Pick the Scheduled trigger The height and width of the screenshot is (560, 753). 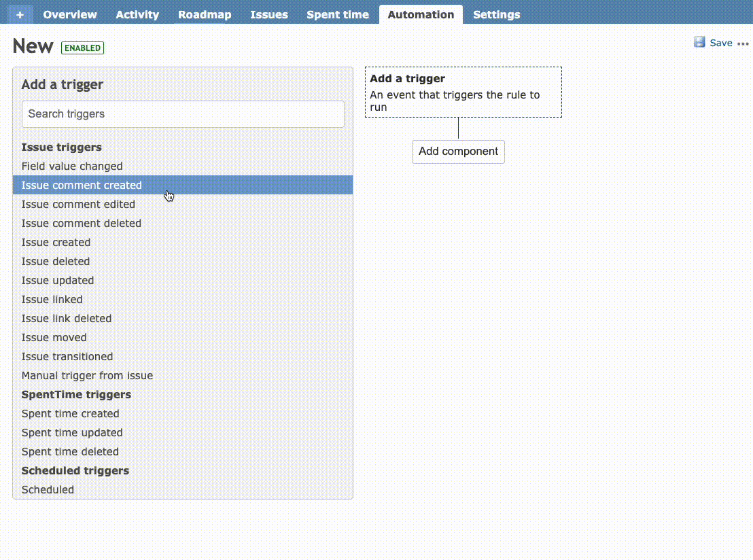(x=48, y=489)
